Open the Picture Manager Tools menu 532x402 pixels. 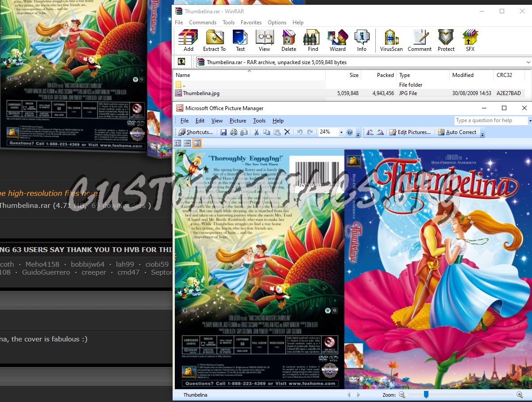coord(259,121)
